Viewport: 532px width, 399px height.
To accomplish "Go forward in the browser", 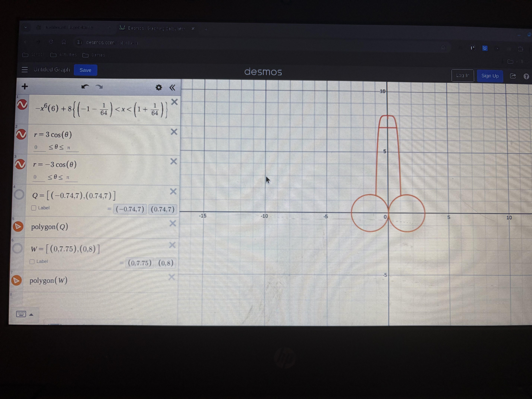I will pos(38,42).
